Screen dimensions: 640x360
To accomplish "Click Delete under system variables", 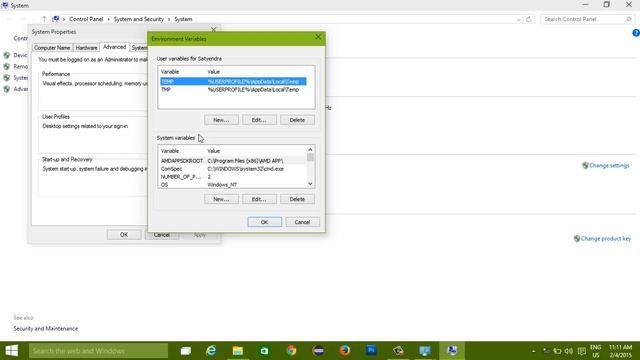I will [x=297, y=199].
